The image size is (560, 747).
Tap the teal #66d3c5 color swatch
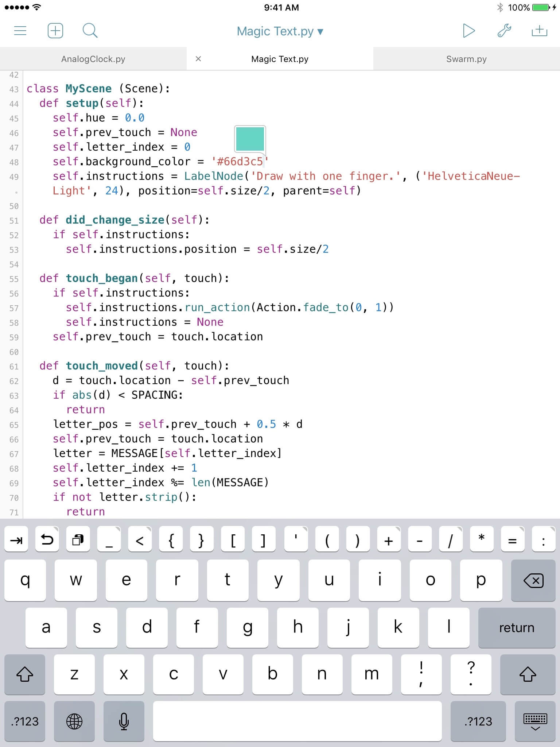point(250,139)
